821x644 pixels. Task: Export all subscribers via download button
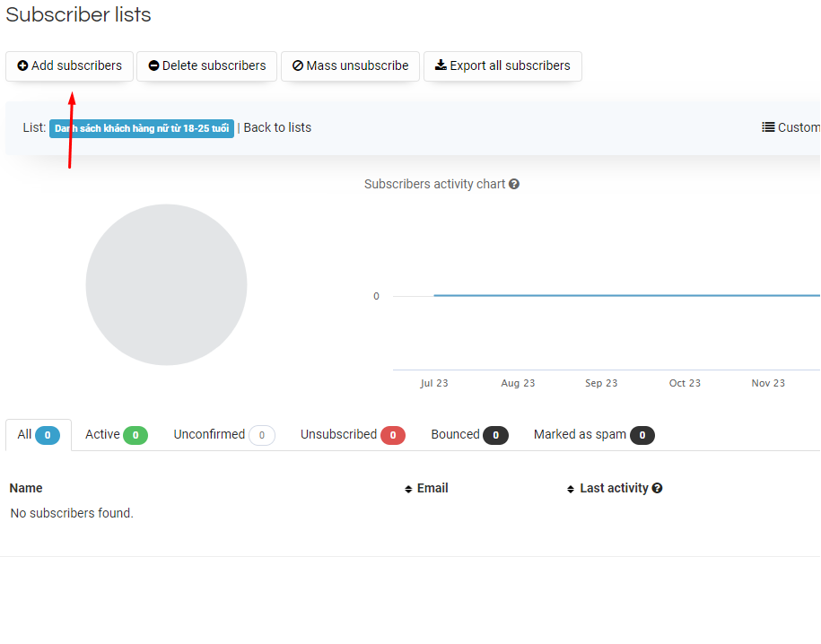pyautogui.click(x=502, y=65)
